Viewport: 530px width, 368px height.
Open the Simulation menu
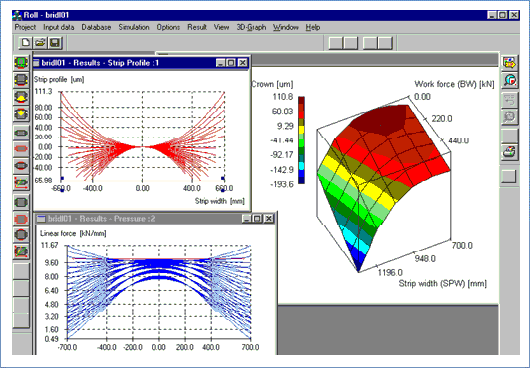[134, 27]
